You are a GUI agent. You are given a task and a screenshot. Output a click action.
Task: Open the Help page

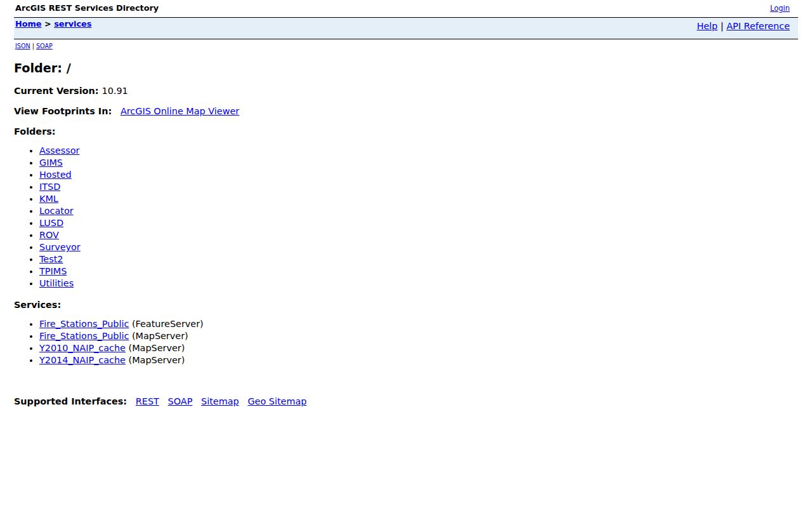pos(707,26)
